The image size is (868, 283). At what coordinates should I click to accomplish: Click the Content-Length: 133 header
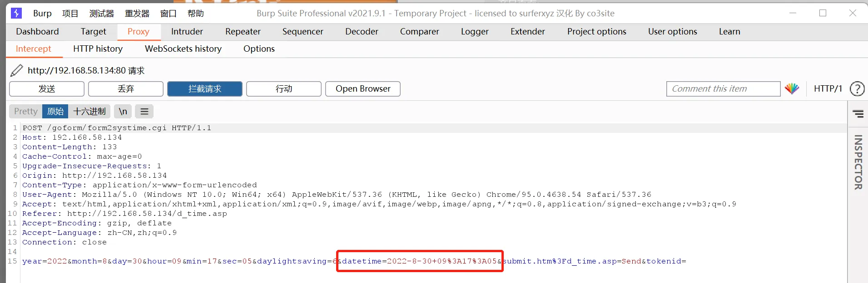point(69,147)
